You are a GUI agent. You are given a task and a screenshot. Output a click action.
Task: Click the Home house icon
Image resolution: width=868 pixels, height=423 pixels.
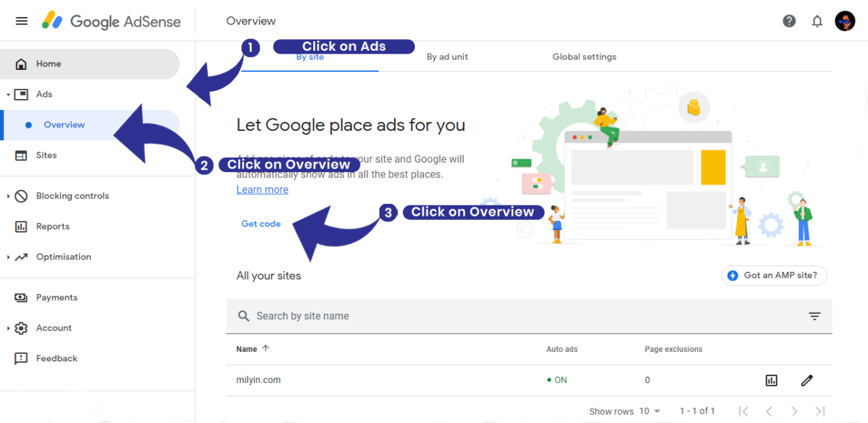pyautogui.click(x=21, y=64)
